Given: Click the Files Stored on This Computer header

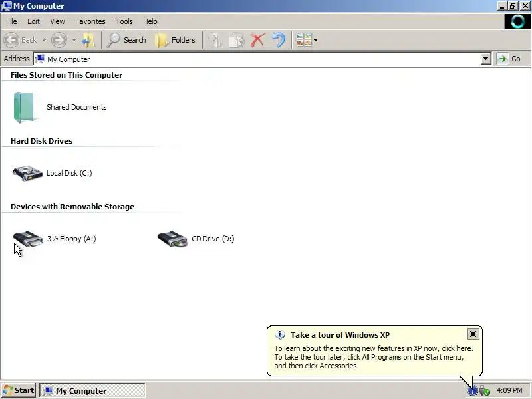Looking at the screenshot, I should (66, 75).
